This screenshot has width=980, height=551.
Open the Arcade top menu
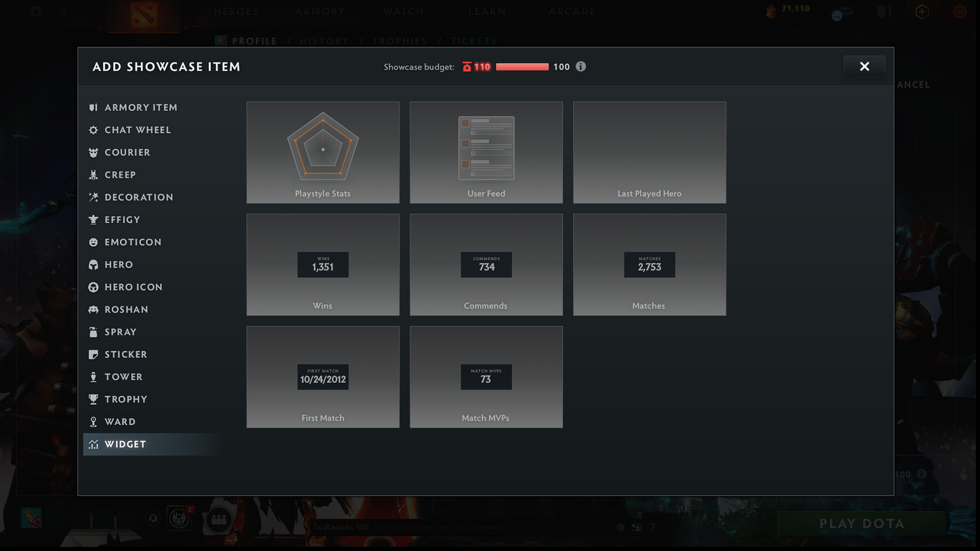[x=572, y=12]
